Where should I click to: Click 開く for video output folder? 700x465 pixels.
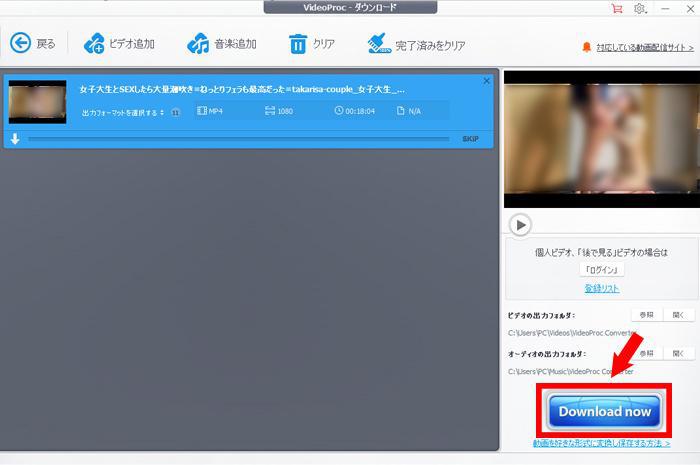tap(679, 315)
